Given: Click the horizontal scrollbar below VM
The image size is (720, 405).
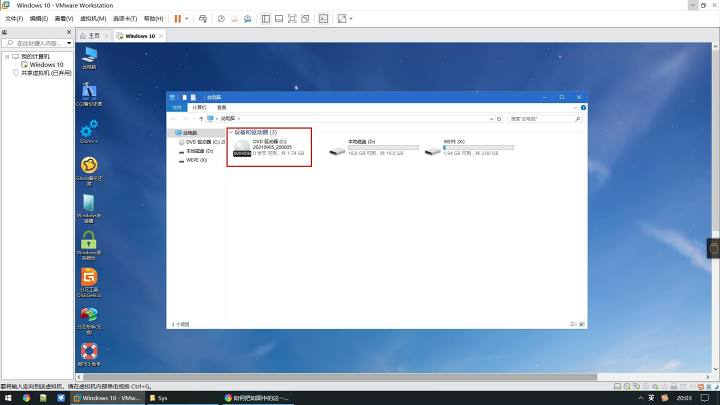Looking at the screenshot, I should [340, 377].
